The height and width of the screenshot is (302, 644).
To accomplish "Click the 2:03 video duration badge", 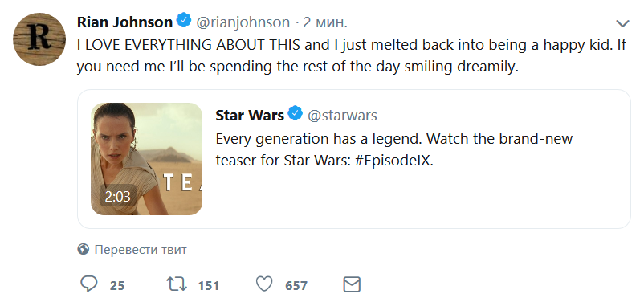I will point(117,197).
